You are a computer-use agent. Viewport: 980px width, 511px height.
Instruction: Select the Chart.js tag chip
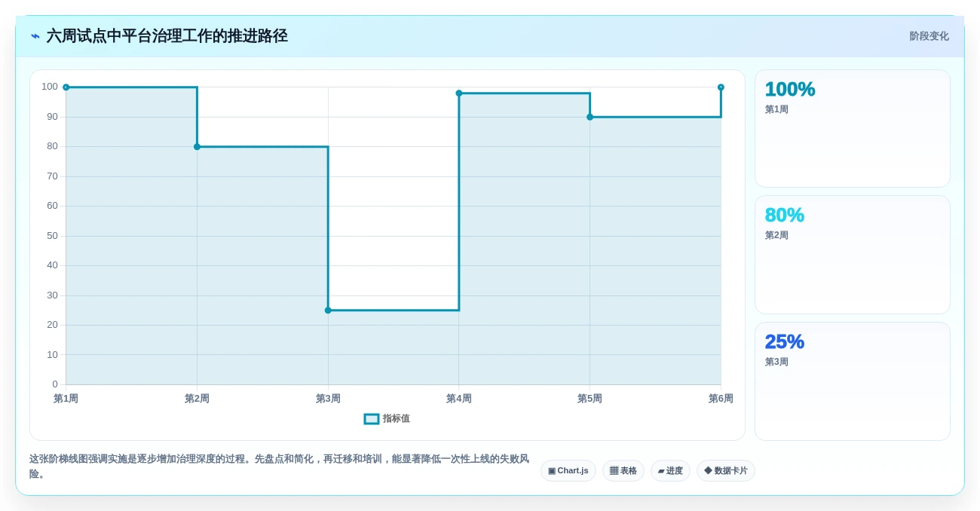point(568,471)
